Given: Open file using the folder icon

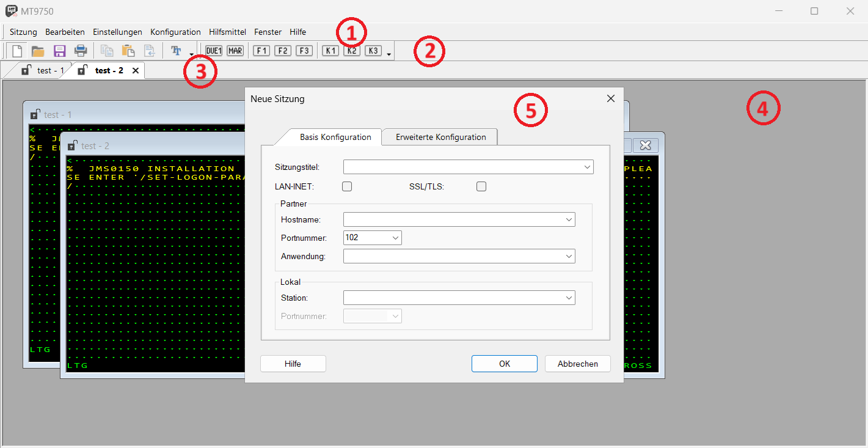Looking at the screenshot, I should coord(38,51).
